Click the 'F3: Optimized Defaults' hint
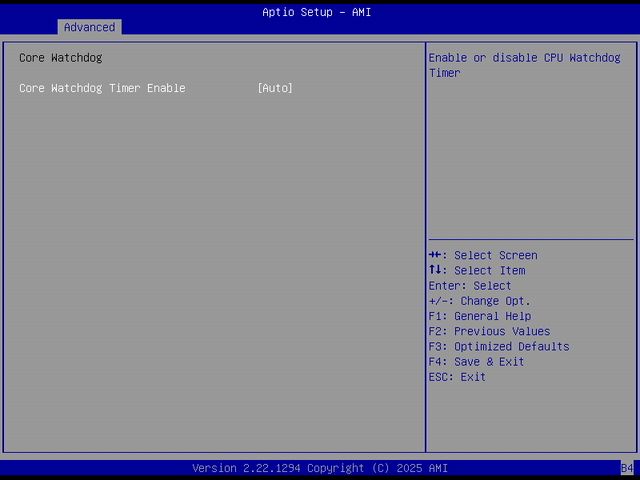 tap(499, 347)
